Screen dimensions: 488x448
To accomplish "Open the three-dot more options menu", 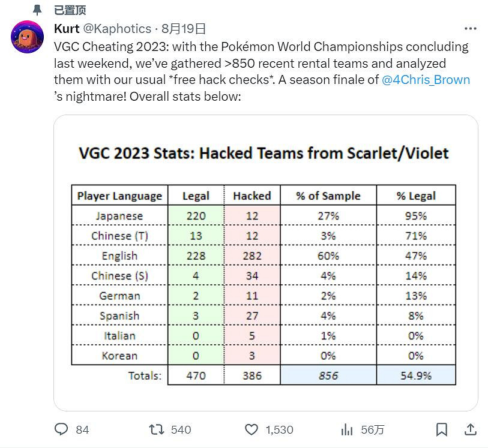I will (x=471, y=29).
